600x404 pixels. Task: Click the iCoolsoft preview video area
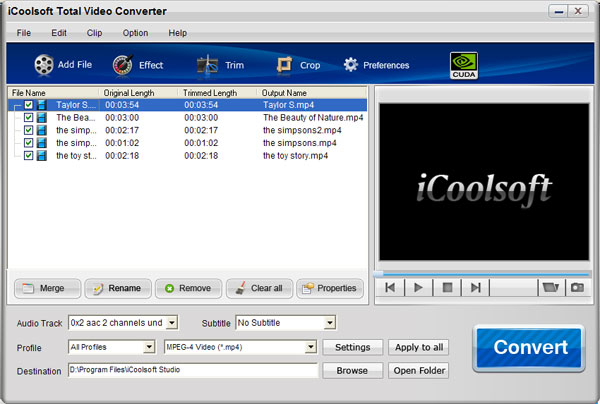pos(484,182)
